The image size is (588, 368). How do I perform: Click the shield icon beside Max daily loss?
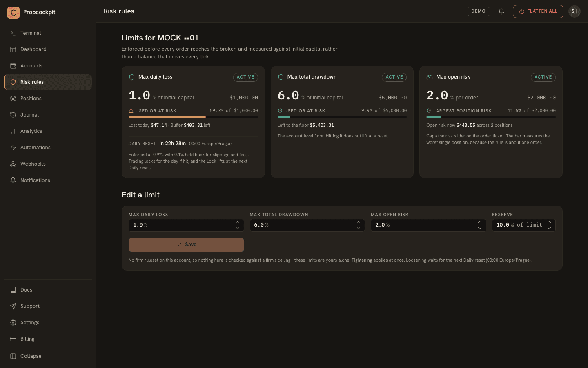132,77
